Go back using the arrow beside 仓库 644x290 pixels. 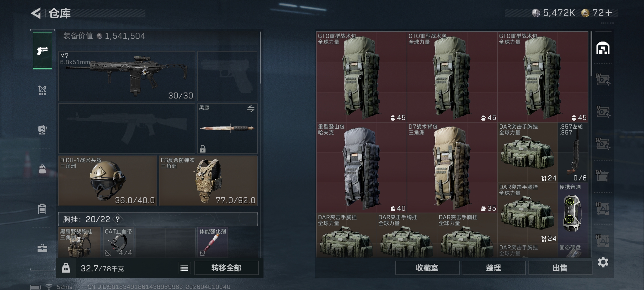click(x=36, y=13)
